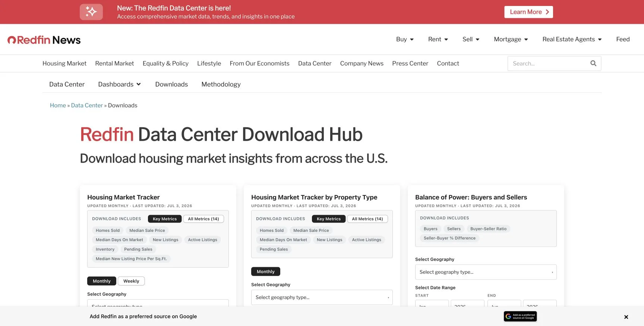Click Active Listings tag in Housing Market Tracker
Screen dimensions: 644x326
pos(203,240)
